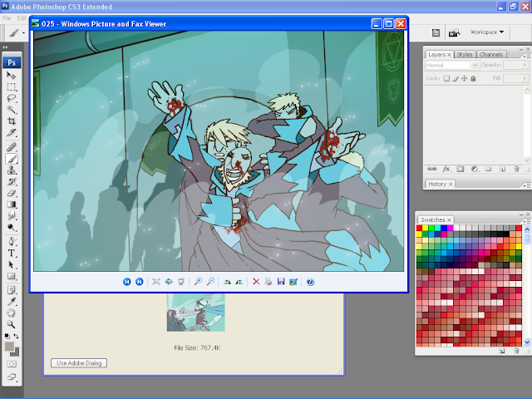Rotate the image counterclockwise

click(239, 282)
